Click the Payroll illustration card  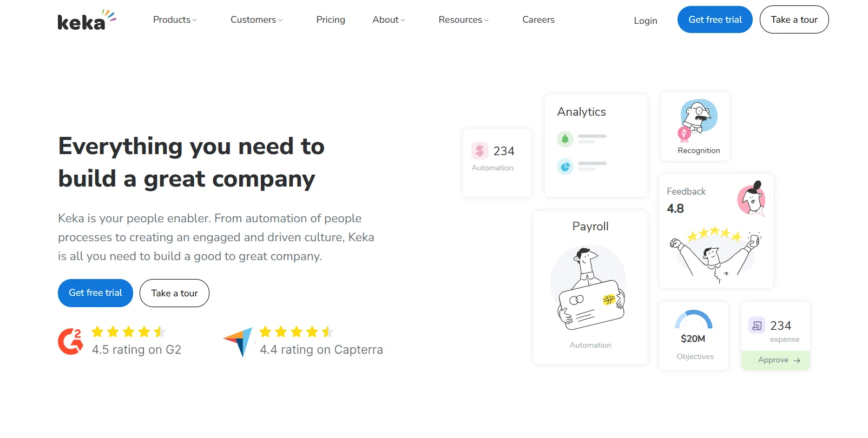(x=590, y=288)
